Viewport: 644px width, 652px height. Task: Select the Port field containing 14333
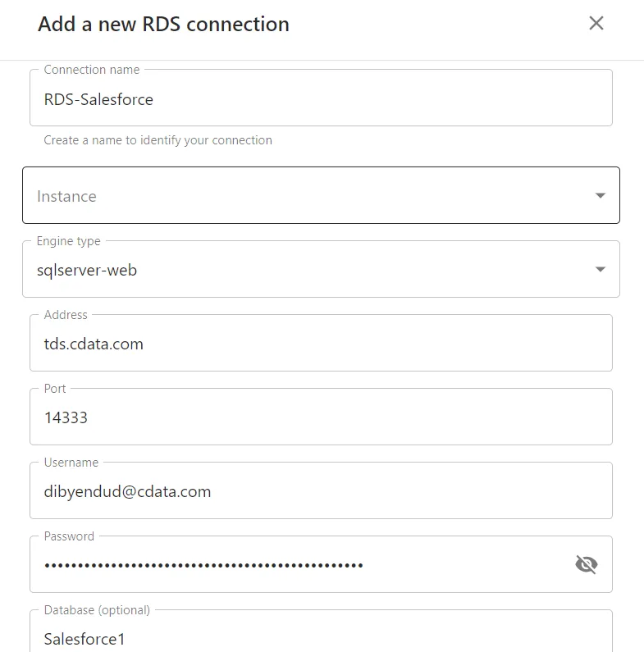(x=320, y=418)
